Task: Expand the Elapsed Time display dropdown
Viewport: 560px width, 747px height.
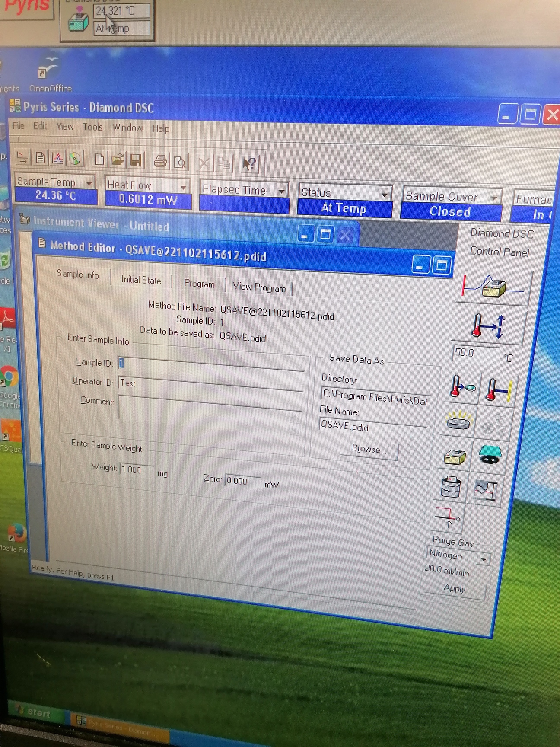Action: coord(282,191)
